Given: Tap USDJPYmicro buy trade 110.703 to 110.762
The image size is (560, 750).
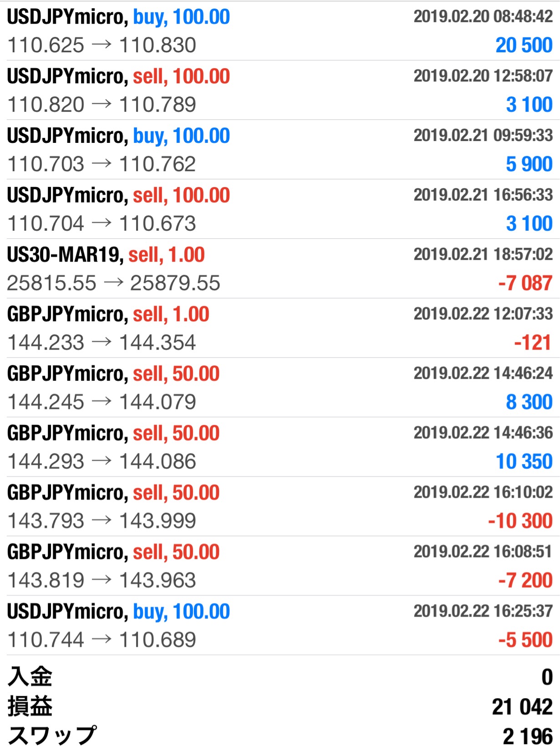Looking at the screenshot, I should pyautogui.click(x=280, y=150).
